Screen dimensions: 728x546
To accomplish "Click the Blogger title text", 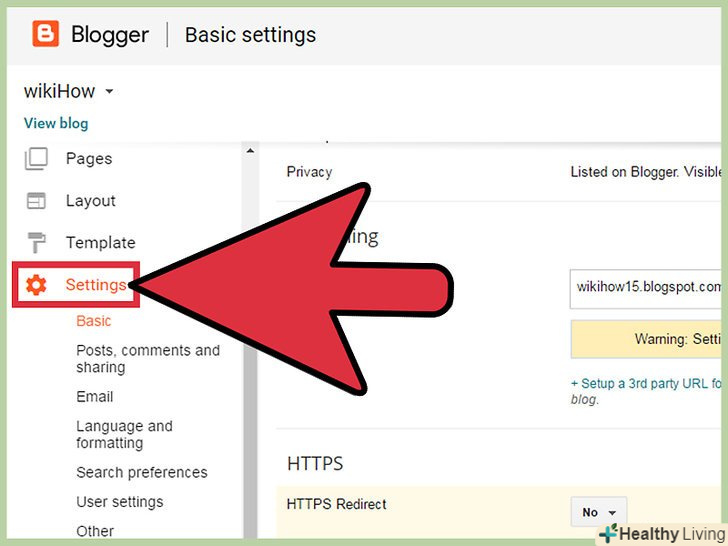I will [x=110, y=35].
